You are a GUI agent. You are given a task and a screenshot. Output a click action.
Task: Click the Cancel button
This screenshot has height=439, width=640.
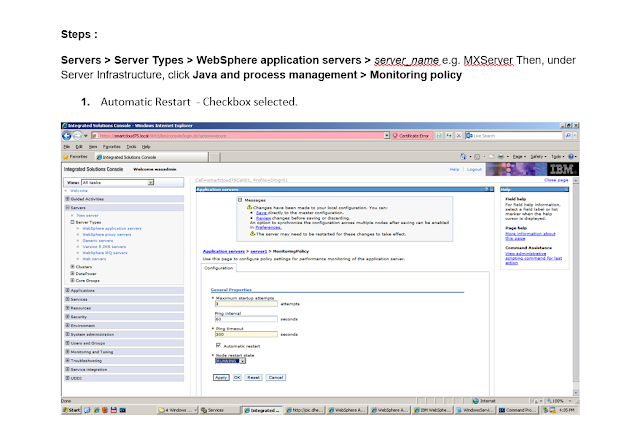[x=276, y=377]
